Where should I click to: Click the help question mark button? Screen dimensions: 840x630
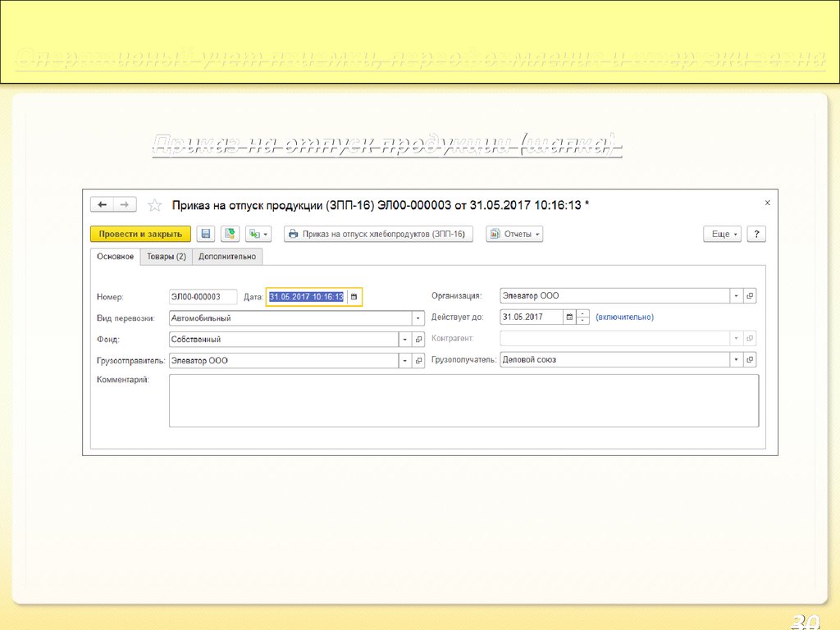click(756, 234)
